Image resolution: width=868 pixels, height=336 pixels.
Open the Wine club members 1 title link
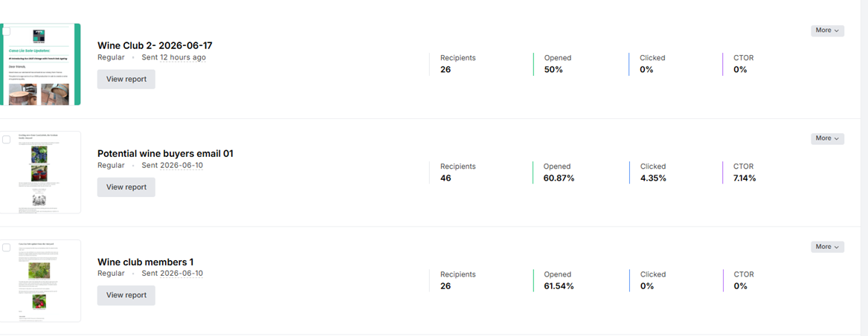146,262
